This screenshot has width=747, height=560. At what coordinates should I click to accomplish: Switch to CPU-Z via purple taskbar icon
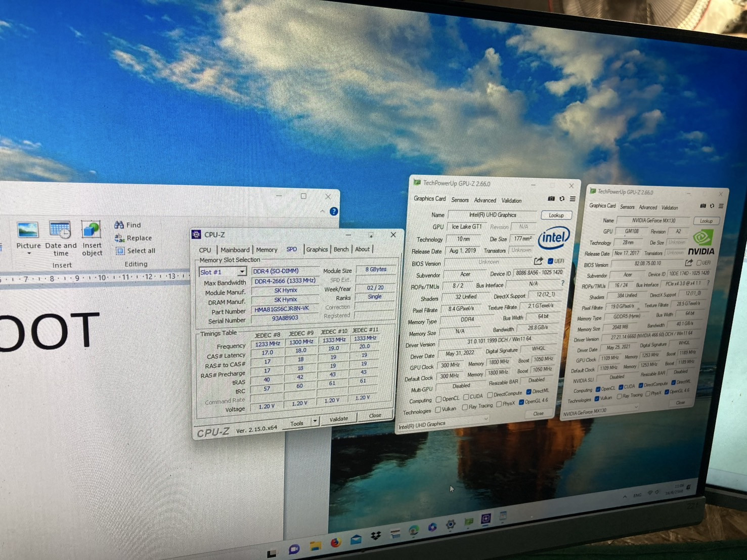(486, 519)
